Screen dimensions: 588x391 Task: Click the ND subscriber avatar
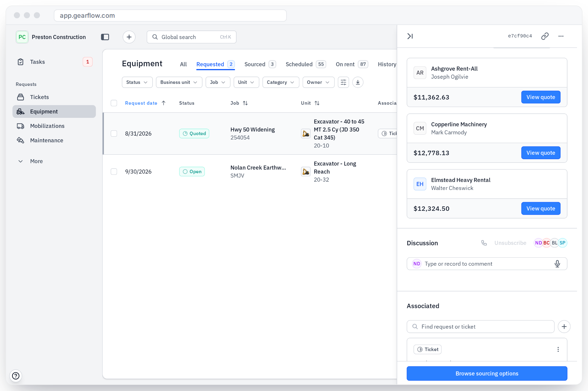tap(538, 243)
